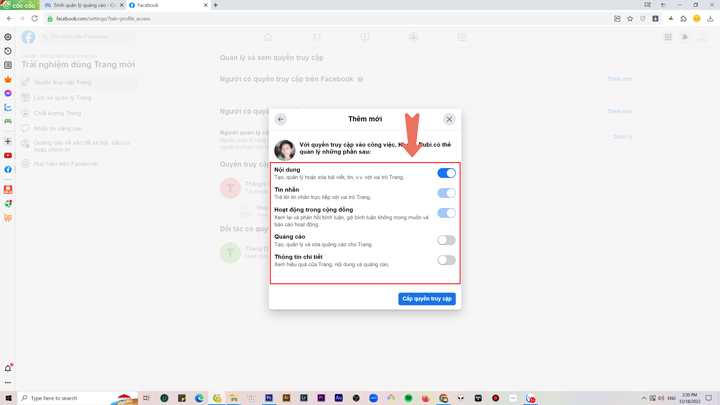The width and height of the screenshot is (720, 405).
Task: Open Quảng cáo về vấn đề xã hội settings
Action: click(79, 146)
